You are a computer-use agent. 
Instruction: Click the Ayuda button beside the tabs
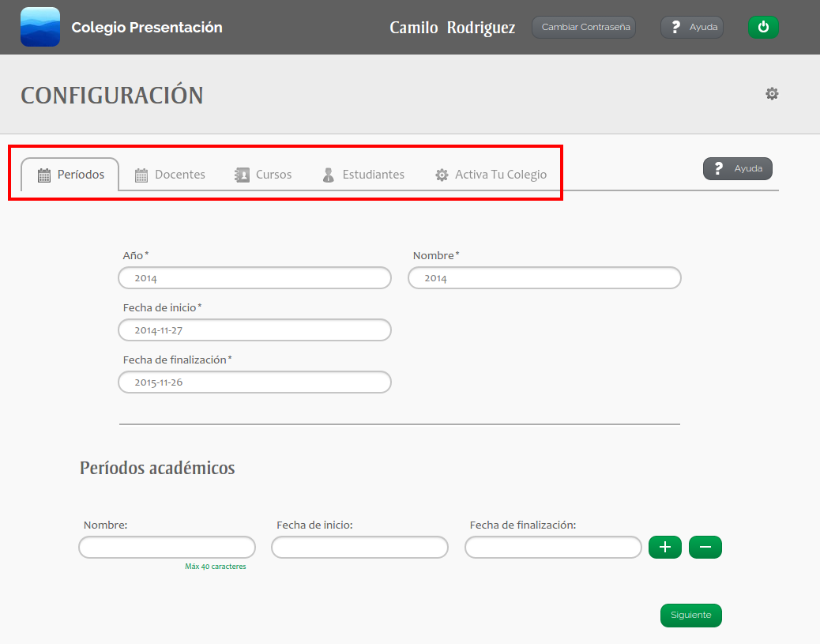[x=737, y=168]
